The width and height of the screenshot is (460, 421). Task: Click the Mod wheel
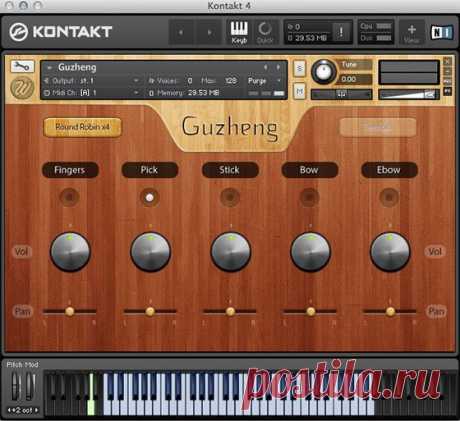[30, 387]
